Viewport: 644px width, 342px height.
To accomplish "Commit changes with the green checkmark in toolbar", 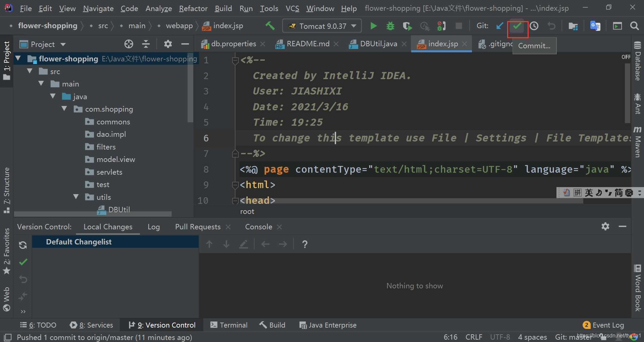I will point(517,26).
